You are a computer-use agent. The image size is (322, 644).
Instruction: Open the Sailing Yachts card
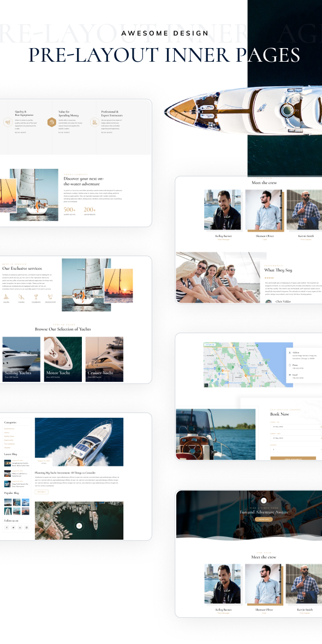click(x=21, y=359)
